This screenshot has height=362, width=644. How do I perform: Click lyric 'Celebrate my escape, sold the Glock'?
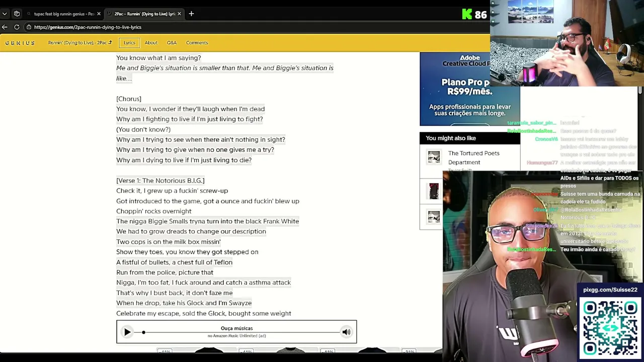[204, 314]
